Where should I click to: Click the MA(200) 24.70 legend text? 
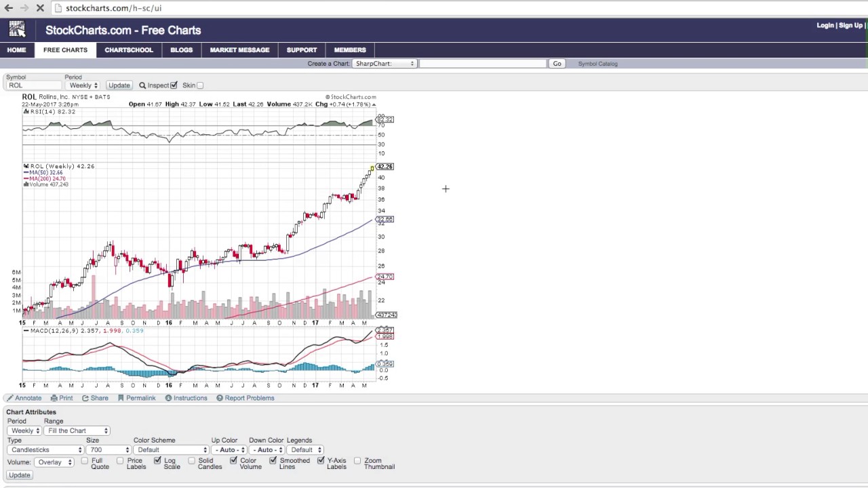pyautogui.click(x=47, y=179)
